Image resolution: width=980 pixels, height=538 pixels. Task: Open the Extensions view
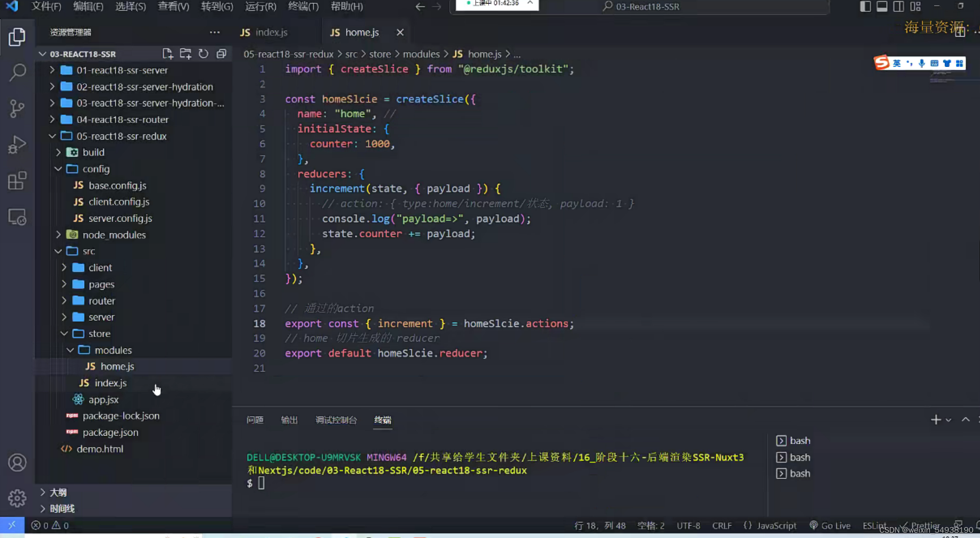click(17, 181)
